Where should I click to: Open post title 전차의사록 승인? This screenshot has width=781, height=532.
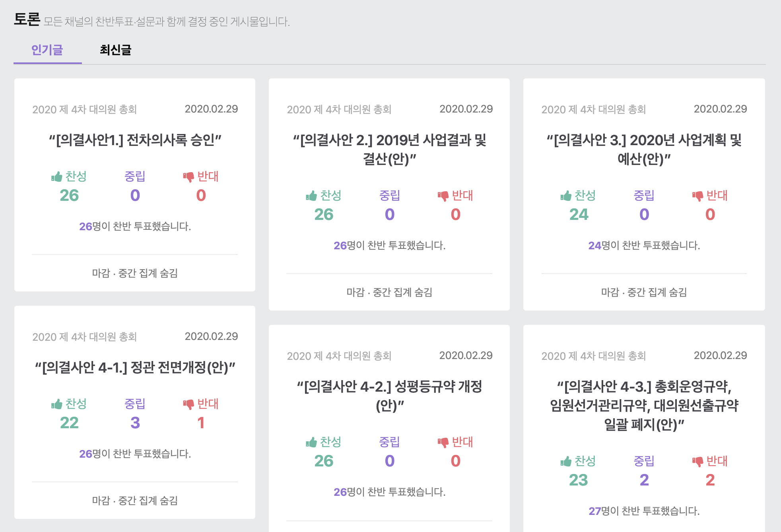click(x=135, y=140)
